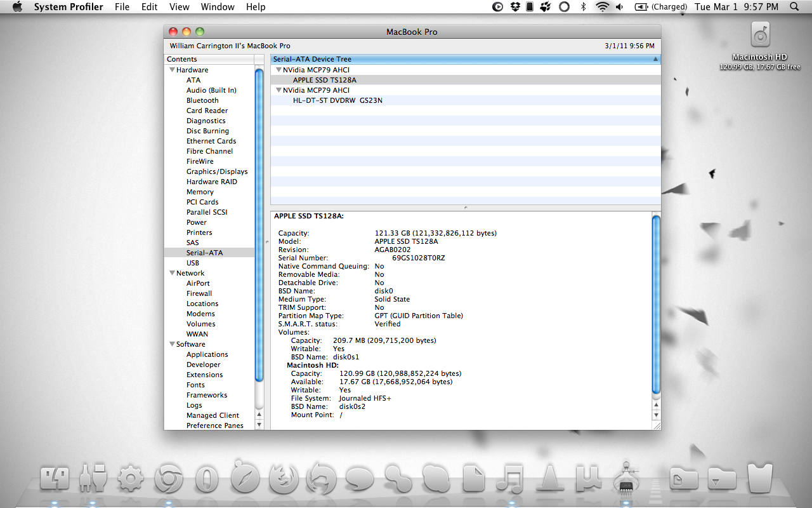This screenshot has width=812, height=508.
Task: Select Extensions under Software
Action: [x=204, y=375]
